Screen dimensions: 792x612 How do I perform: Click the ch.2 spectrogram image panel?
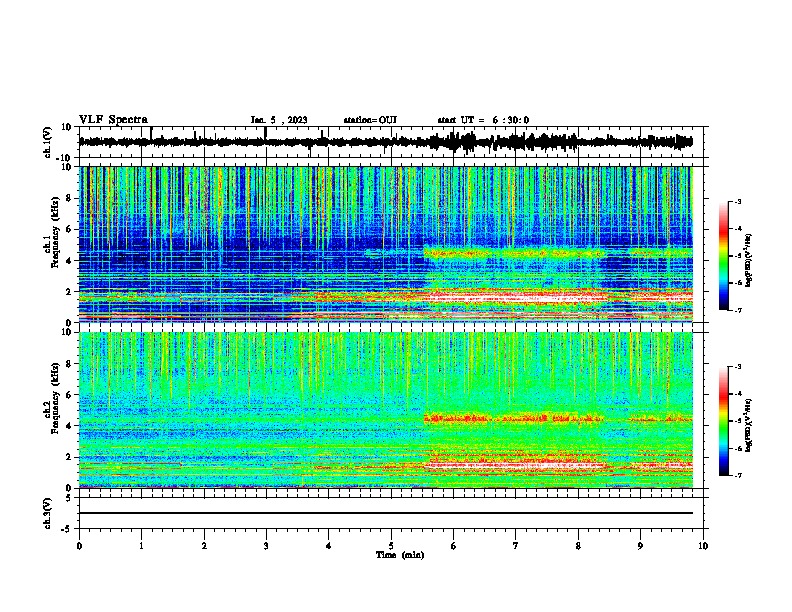click(385, 410)
